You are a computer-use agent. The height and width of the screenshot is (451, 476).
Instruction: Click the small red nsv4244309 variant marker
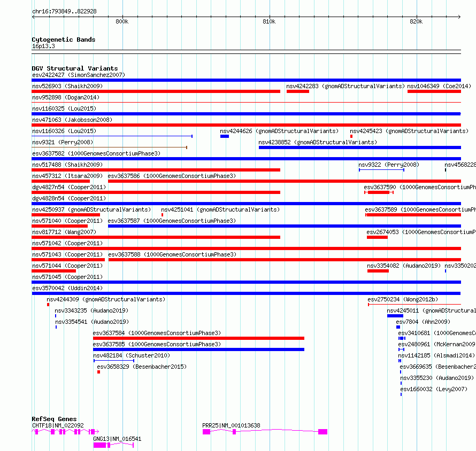tap(48, 305)
